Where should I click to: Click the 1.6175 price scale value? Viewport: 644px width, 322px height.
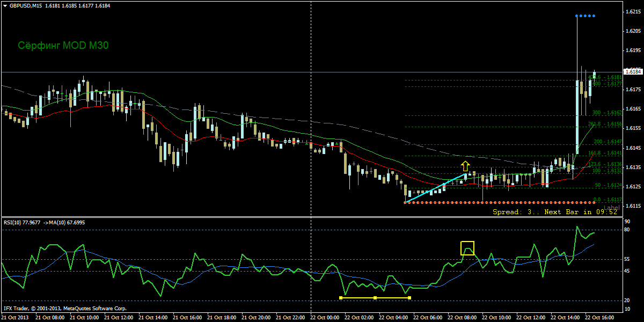tap(632, 90)
